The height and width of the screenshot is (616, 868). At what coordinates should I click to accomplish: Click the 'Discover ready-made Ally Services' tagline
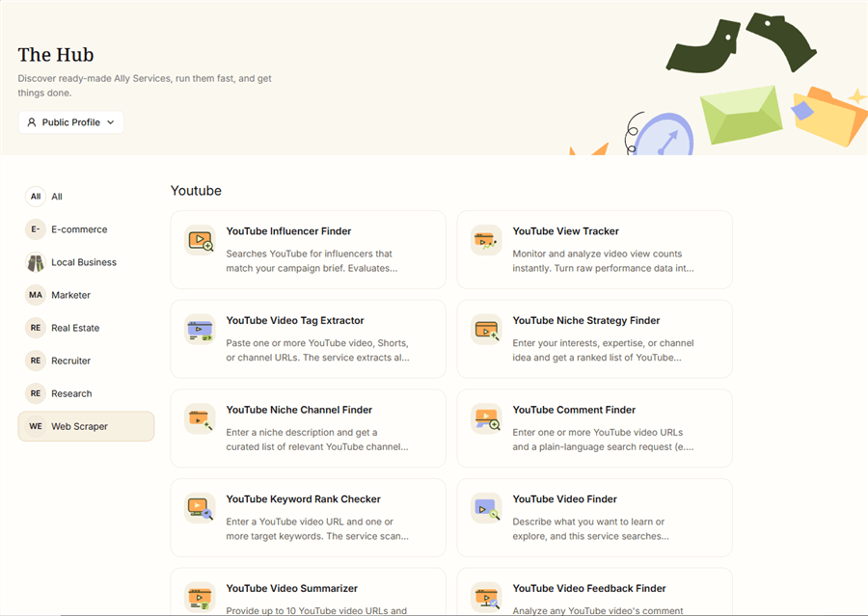click(145, 86)
